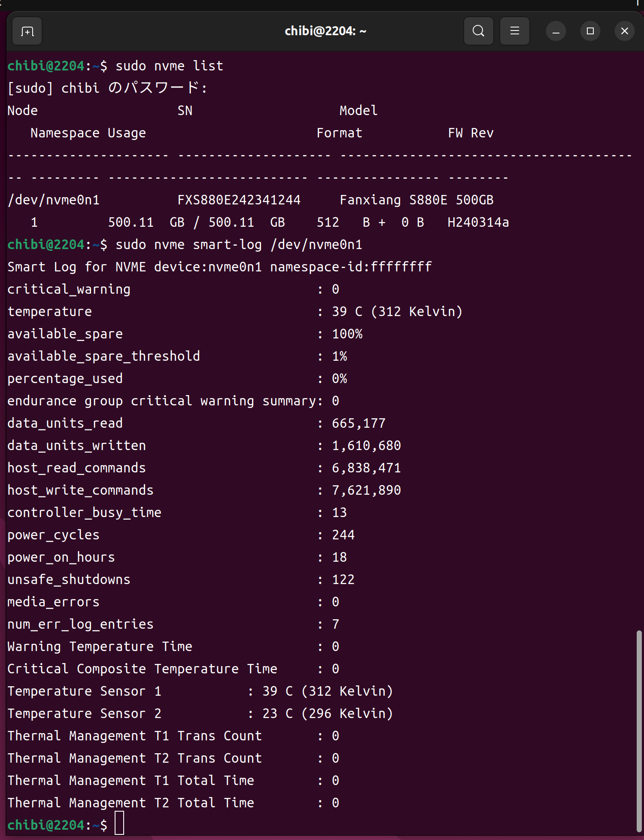Open a new terminal tab
The width and height of the screenshot is (644, 840).
(x=27, y=31)
